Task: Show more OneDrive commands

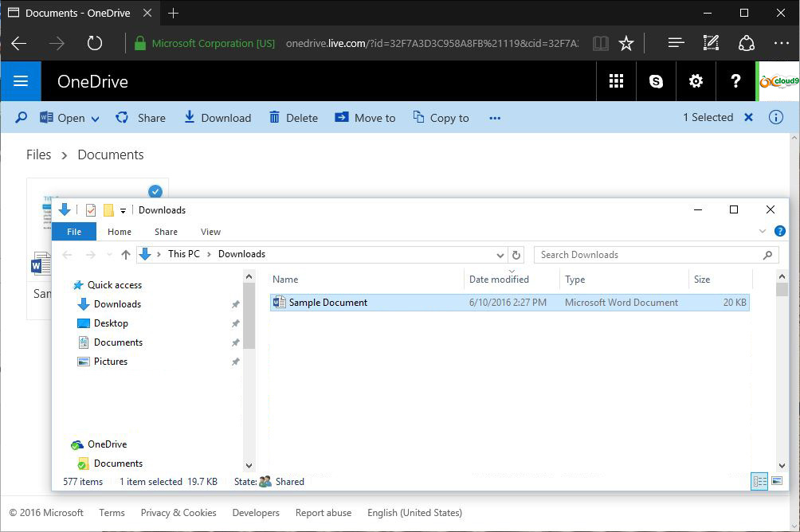Action: [494, 118]
